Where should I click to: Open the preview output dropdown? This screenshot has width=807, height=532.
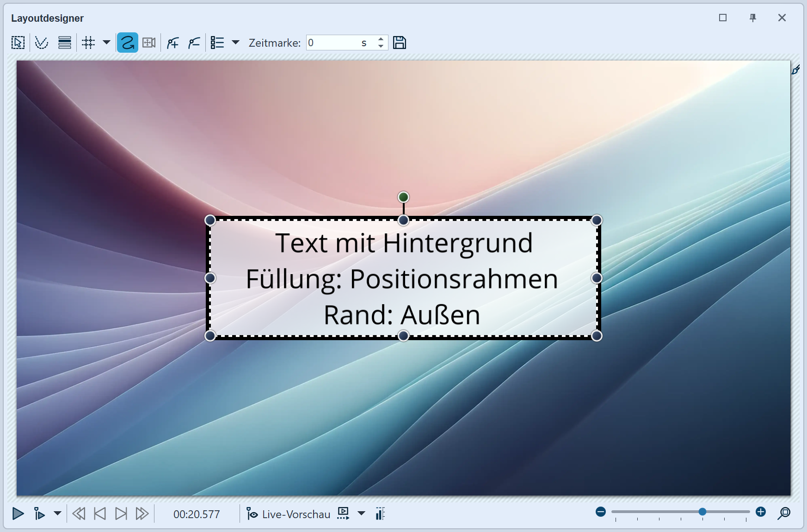361,514
